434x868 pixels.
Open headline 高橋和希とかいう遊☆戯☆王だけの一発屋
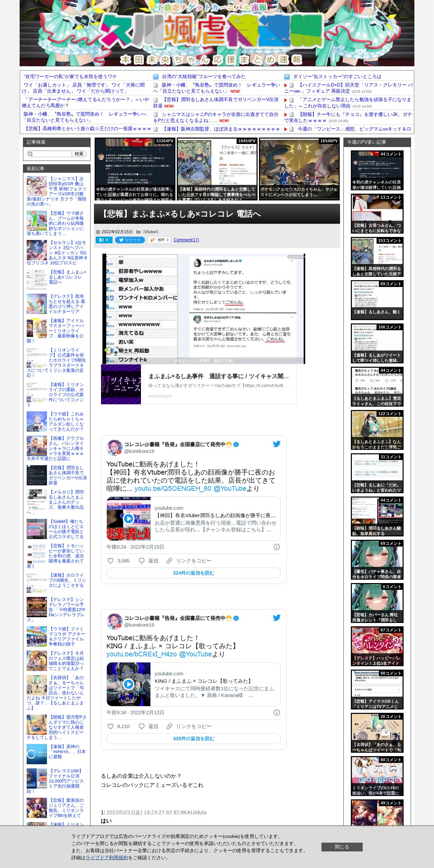click(x=87, y=129)
